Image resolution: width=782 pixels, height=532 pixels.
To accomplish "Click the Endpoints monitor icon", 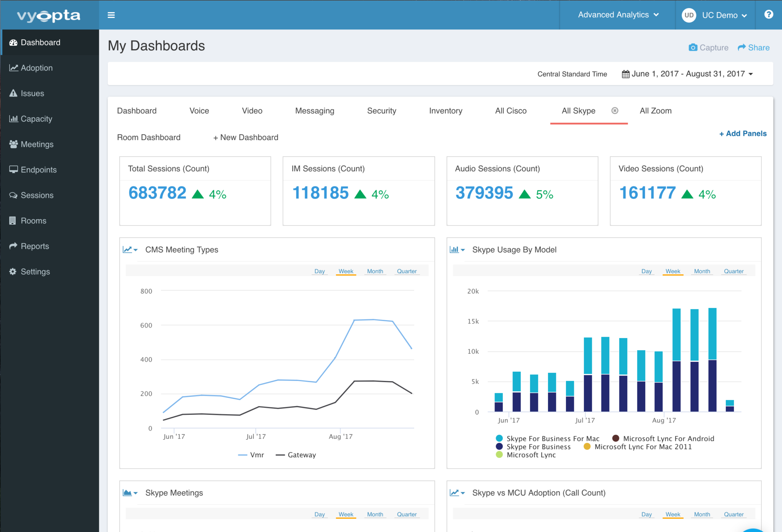I will pyautogui.click(x=13, y=170).
